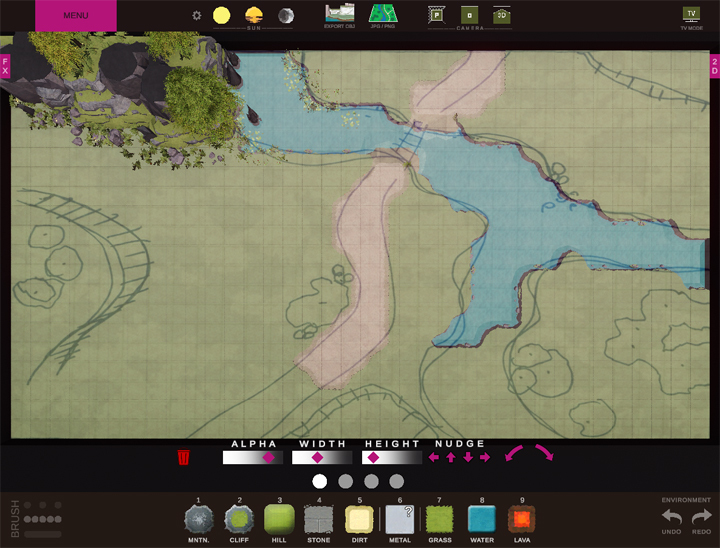Select the 3D camera view icon
The image size is (720, 548).
tap(502, 15)
